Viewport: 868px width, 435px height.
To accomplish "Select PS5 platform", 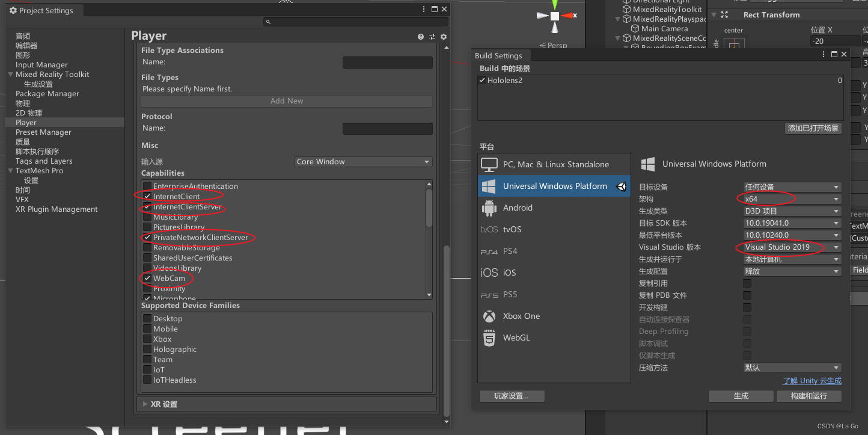I will point(554,294).
